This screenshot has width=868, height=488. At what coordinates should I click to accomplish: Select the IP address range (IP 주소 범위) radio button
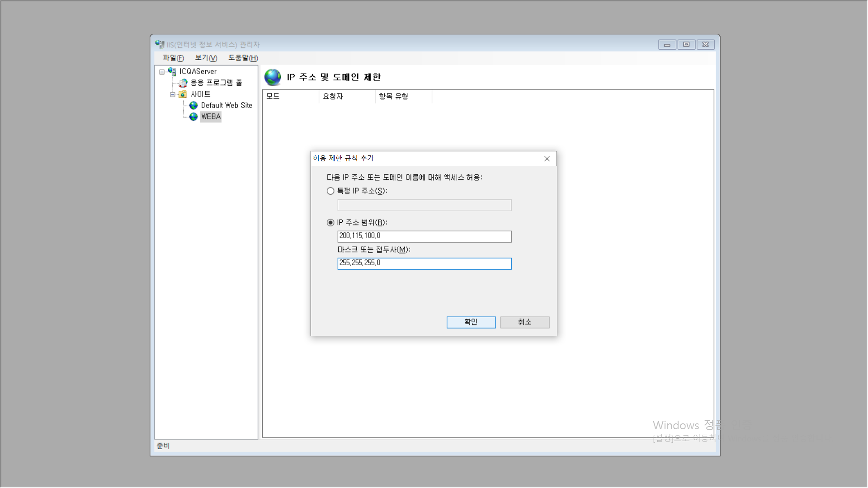point(330,223)
